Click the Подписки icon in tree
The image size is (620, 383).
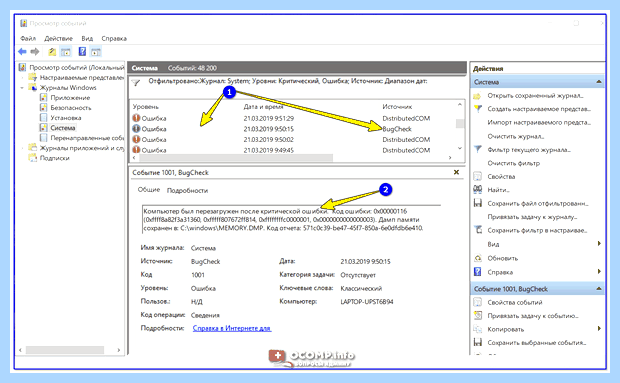point(33,158)
